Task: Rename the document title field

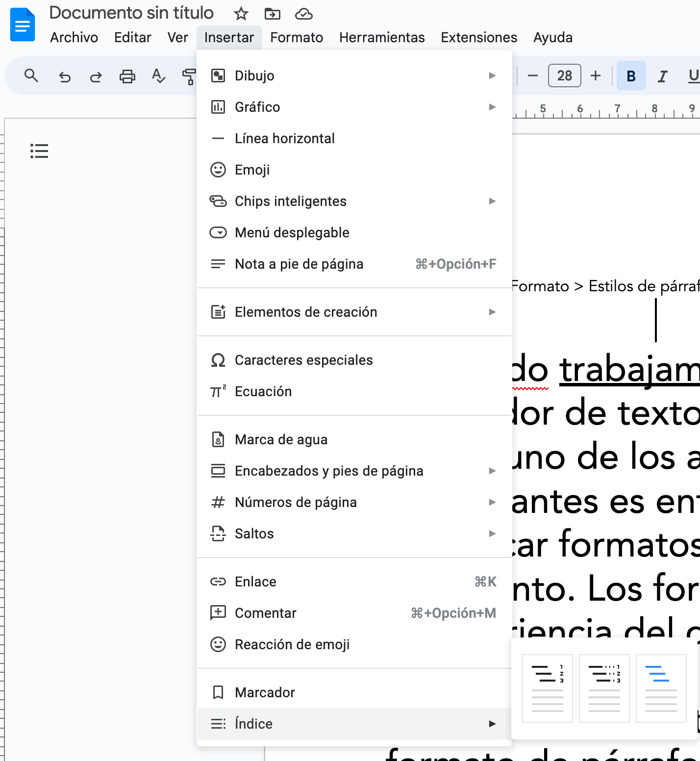Action: [131, 13]
